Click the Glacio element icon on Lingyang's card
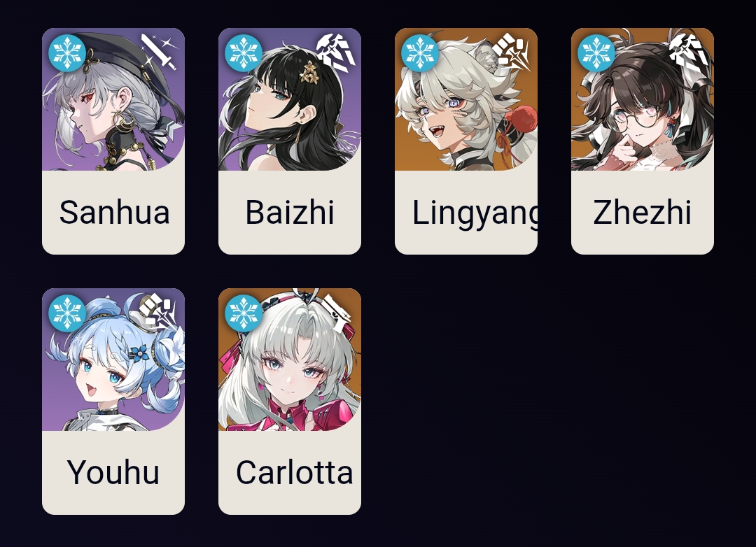The image size is (756, 547). [420, 53]
